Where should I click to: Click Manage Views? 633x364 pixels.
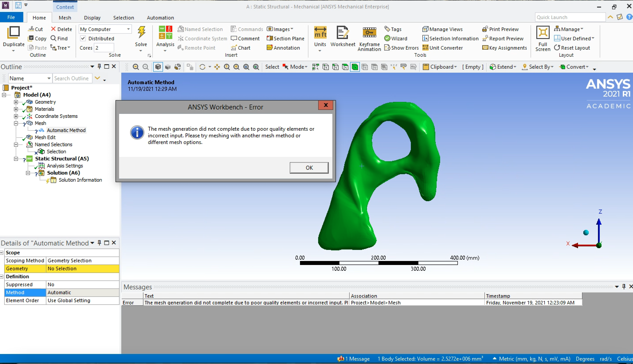tap(442, 29)
